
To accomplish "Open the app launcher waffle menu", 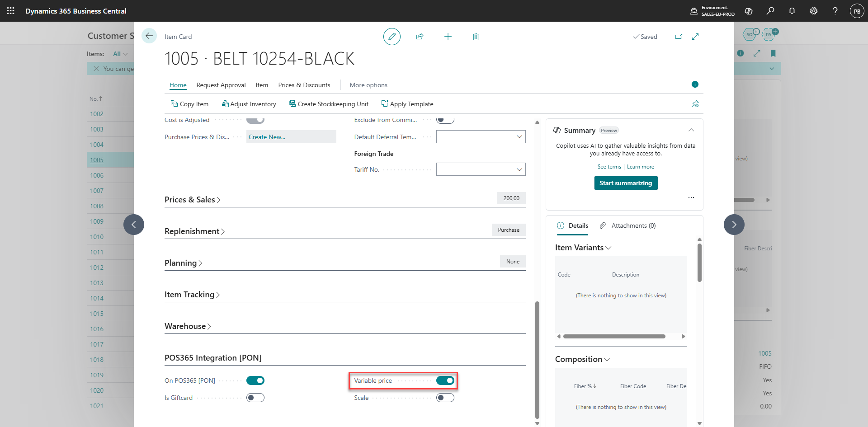I will 11,11.
